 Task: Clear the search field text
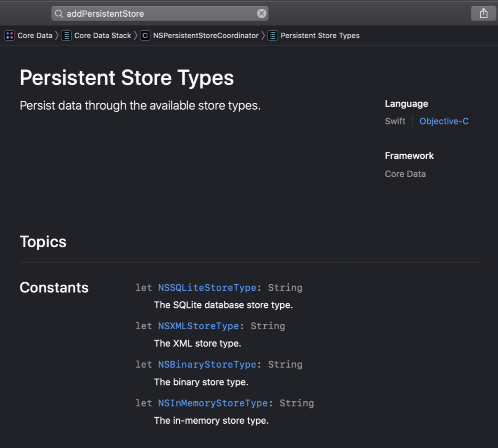262,14
